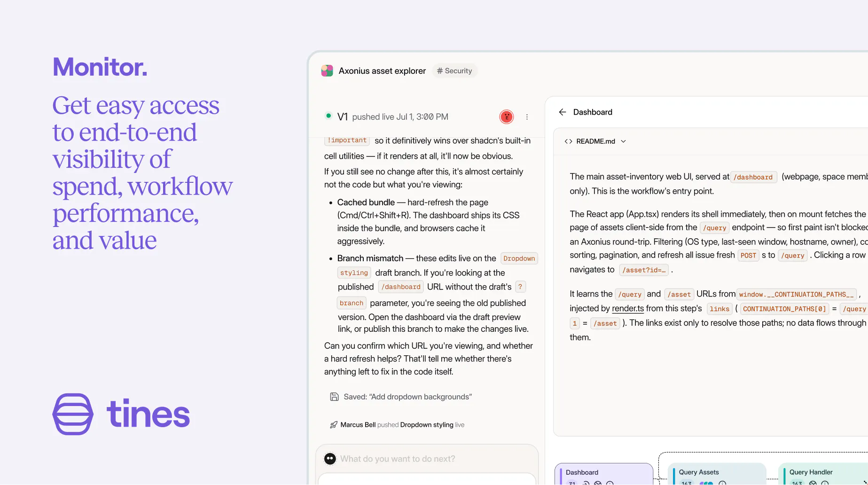This screenshot has width=868, height=485.
Task: Click '/asset' chip before 'URLs from'
Action: click(679, 295)
